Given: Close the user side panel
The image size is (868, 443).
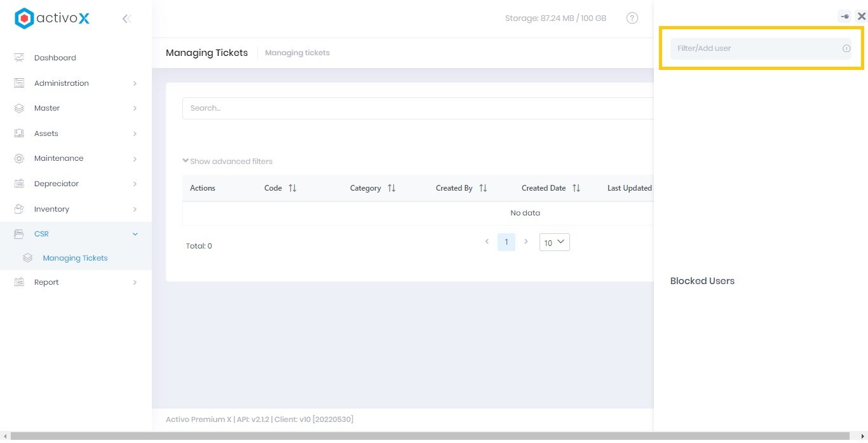Looking at the screenshot, I should point(861,17).
